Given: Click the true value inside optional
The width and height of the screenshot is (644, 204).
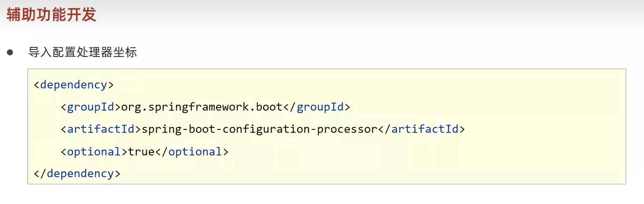Looking at the screenshot, I should (141, 152).
